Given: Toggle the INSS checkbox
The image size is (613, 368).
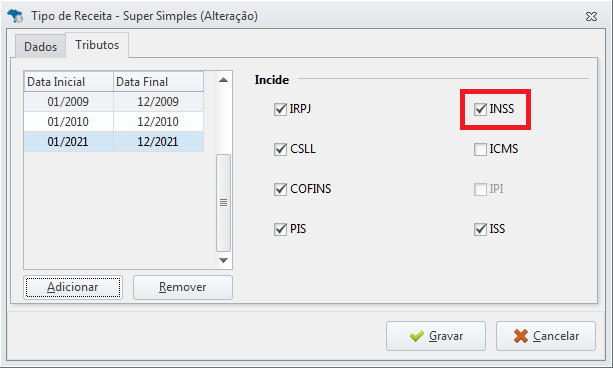Looking at the screenshot, I should (x=480, y=109).
